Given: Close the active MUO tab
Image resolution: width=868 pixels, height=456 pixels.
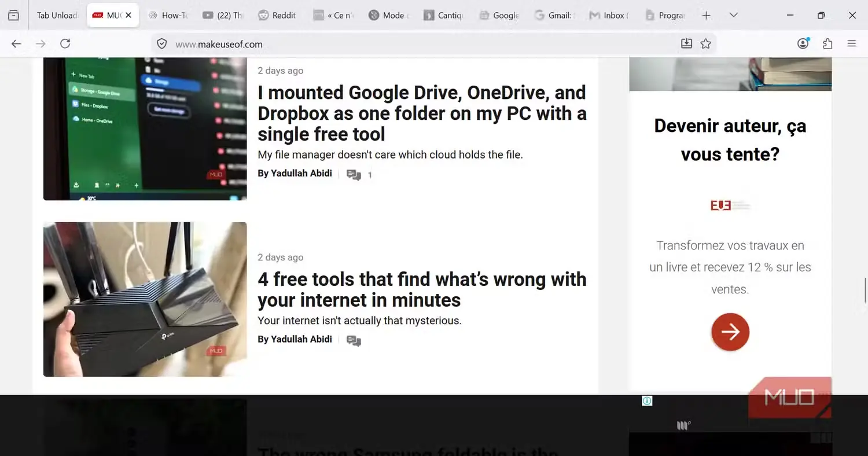Looking at the screenshot, I should coord(128,16).
